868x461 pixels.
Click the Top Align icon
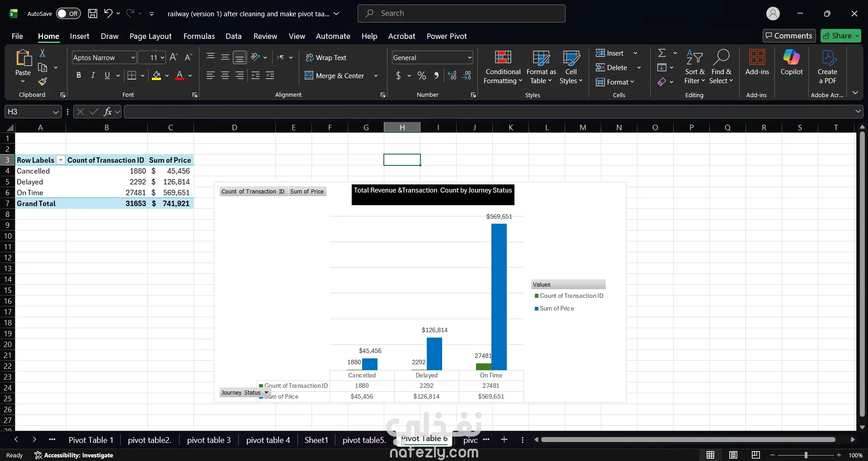[x=210, y=57]
